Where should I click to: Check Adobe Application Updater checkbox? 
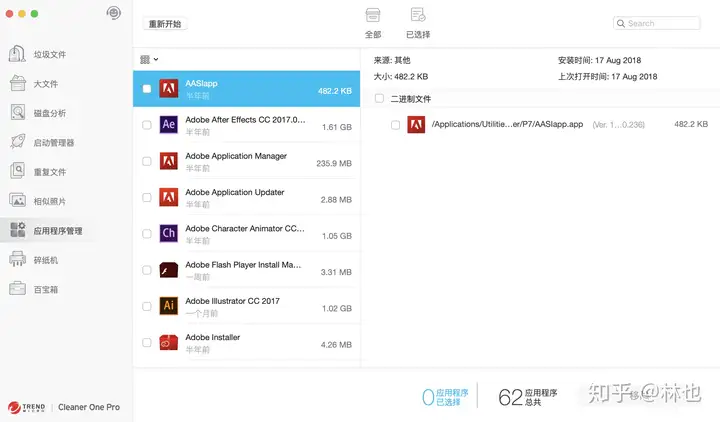[146, 197]
